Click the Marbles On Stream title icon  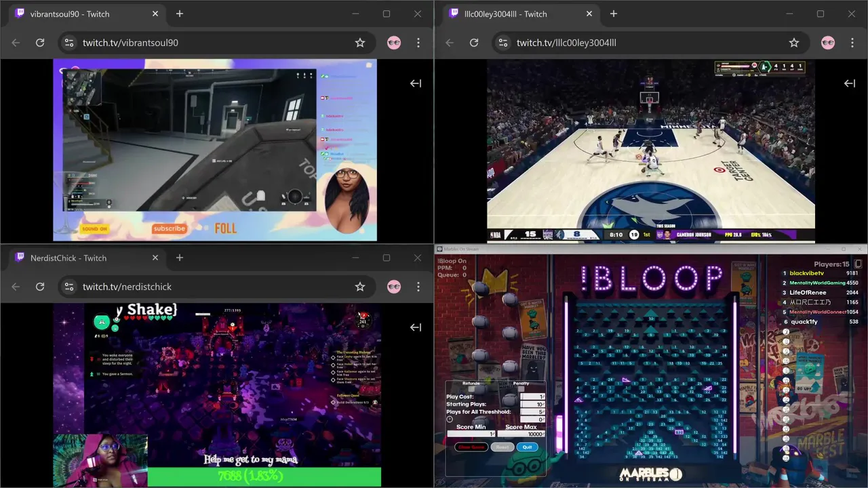coord(439,249)
